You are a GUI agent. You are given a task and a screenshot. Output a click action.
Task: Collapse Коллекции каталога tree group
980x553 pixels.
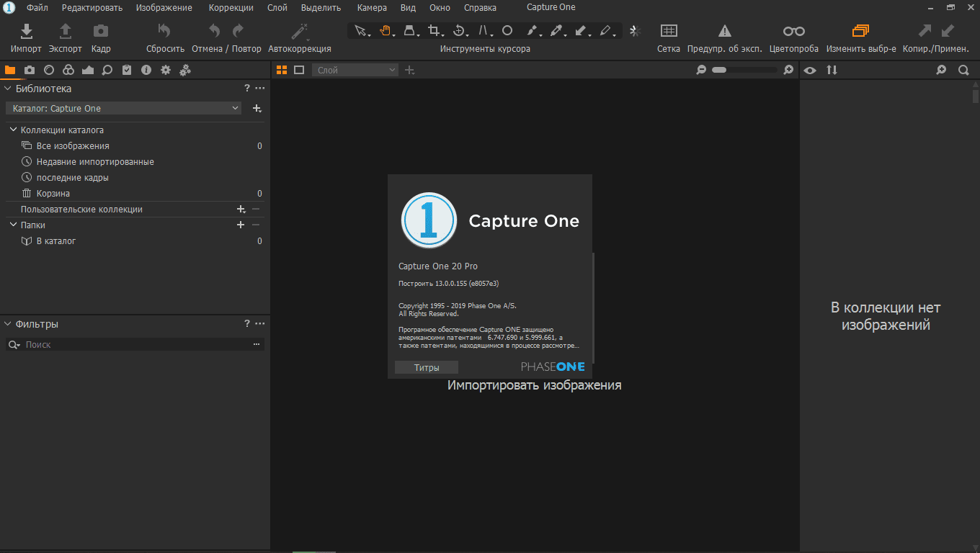pyautogui.click(x=14, y=130)
